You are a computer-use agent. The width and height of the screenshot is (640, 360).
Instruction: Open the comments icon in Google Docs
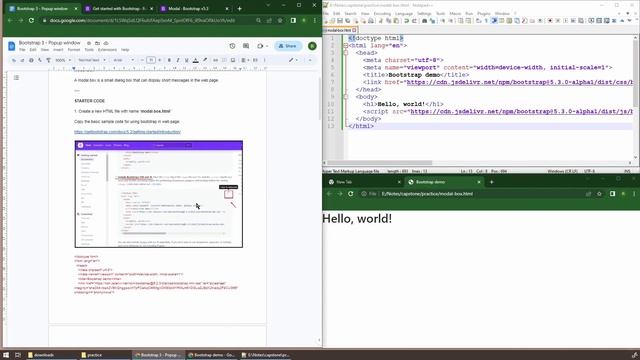click(246, 46)
